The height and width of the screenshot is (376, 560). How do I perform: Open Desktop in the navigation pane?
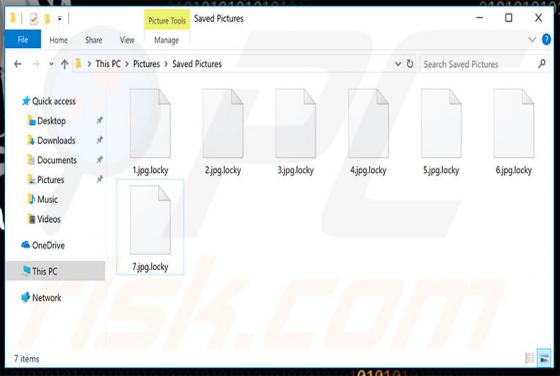46,121
